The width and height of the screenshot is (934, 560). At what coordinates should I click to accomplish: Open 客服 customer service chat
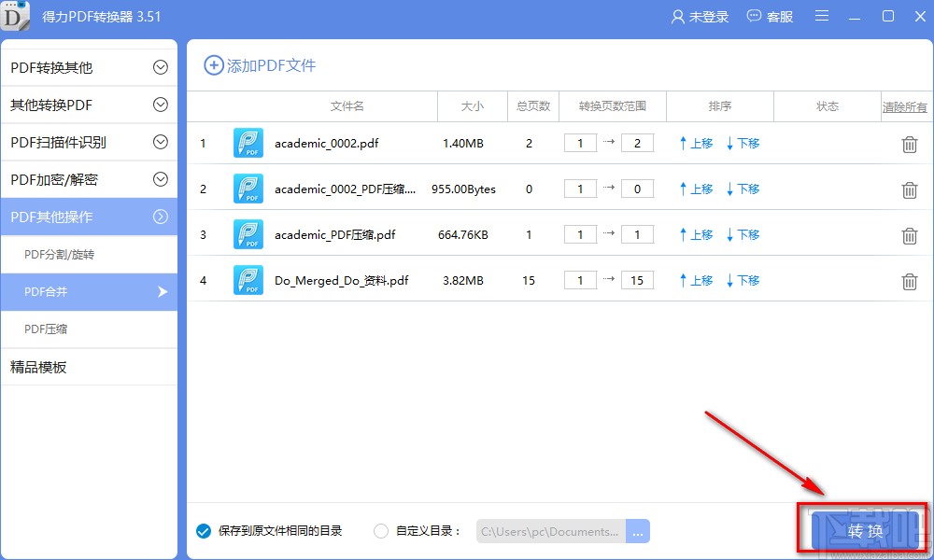[770, 17]
